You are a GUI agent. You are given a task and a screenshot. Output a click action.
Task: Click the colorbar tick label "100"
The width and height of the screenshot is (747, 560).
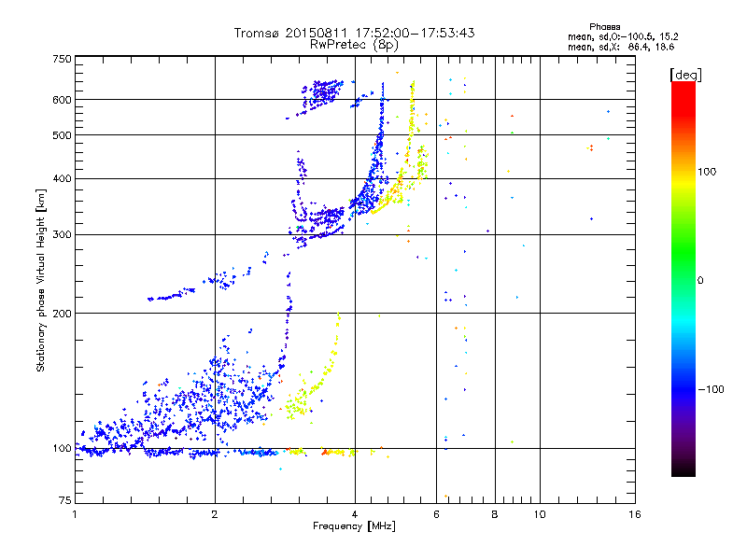[x=707, y=172]
